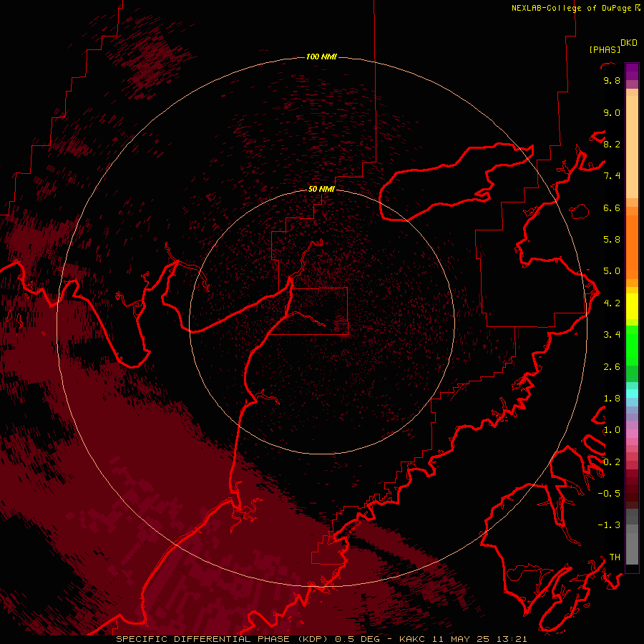644x644 pixels.
Task: Pick the pink segment of the color bar
Action: pos(632,434)
